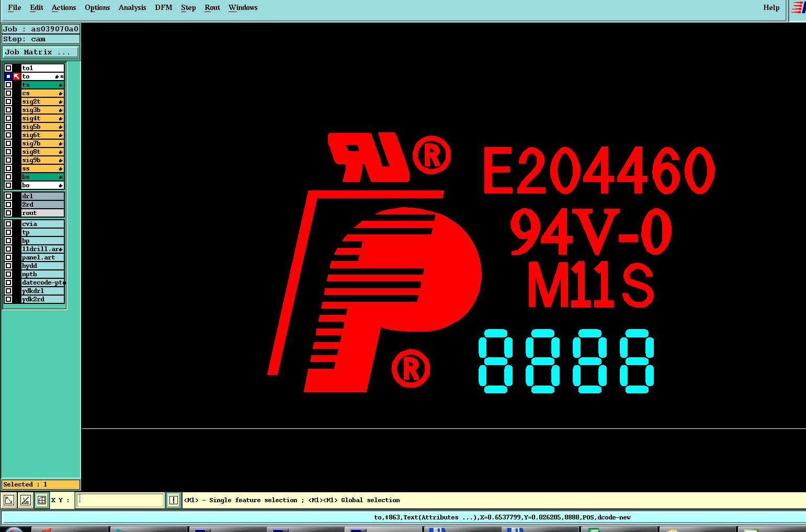This screenshot has height=532, width=806.
Task: Open the Rout menu
Action: [212, 7]
